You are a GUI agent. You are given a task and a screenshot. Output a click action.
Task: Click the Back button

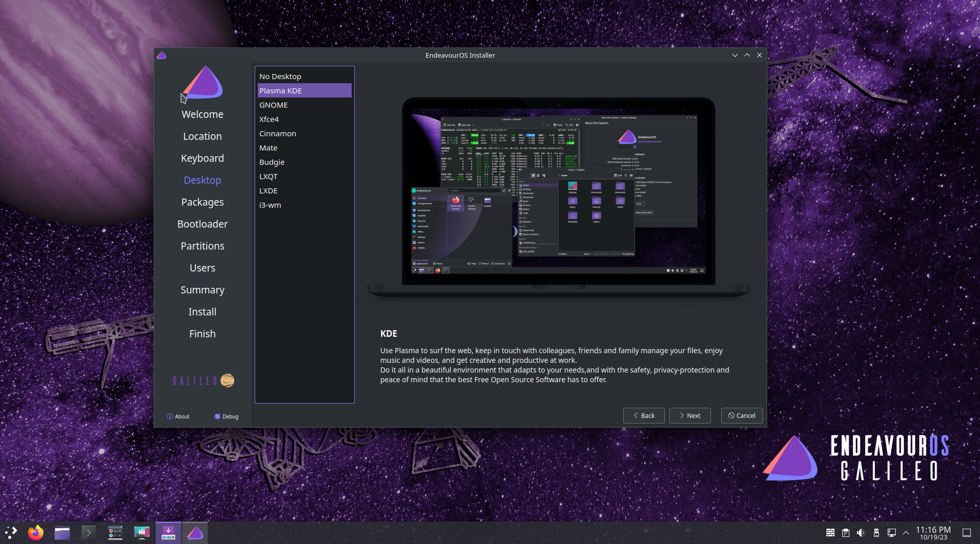(644, 416)
